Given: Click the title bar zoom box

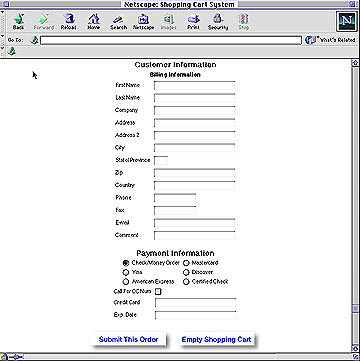Looking at the screenshot, I should (x=352, y=4).
